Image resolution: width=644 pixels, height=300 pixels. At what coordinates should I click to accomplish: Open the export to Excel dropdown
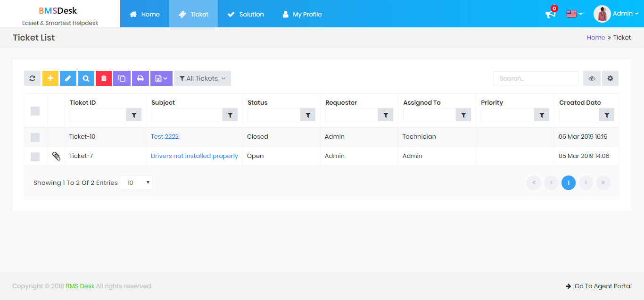point(161,78)
